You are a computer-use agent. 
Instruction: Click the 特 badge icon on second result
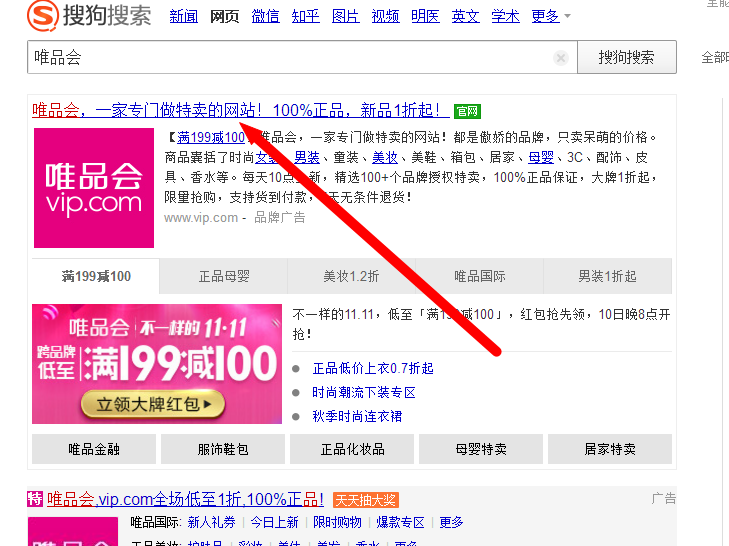(35, 499)
